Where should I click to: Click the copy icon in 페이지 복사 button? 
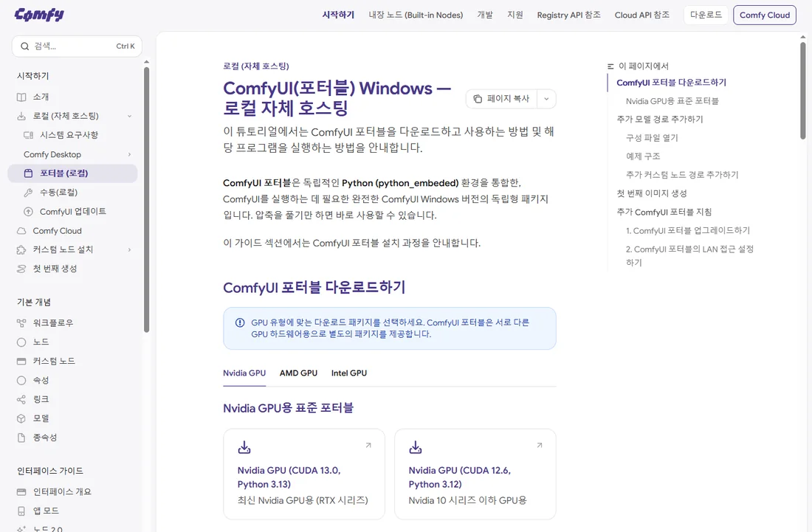coord(478,99)
